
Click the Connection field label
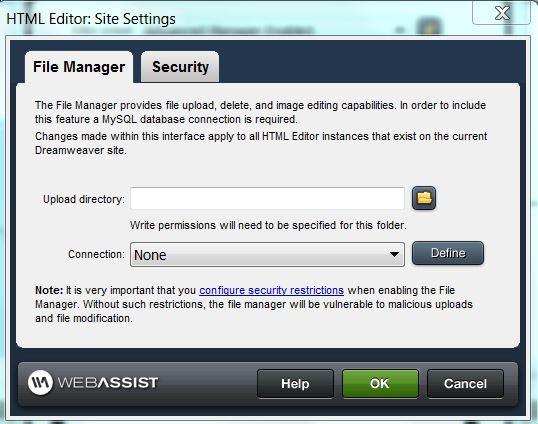(x=96, y=254)
